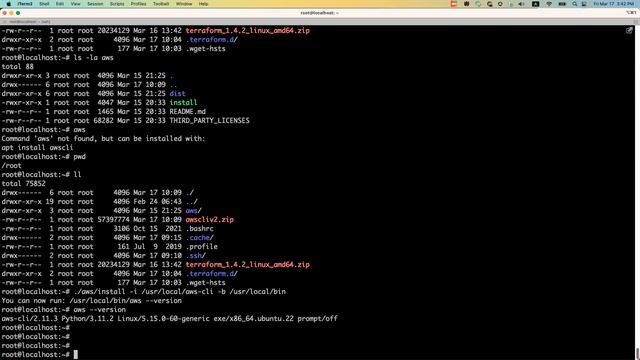
Task: Open the Window menu
Action: click(184, 4)
